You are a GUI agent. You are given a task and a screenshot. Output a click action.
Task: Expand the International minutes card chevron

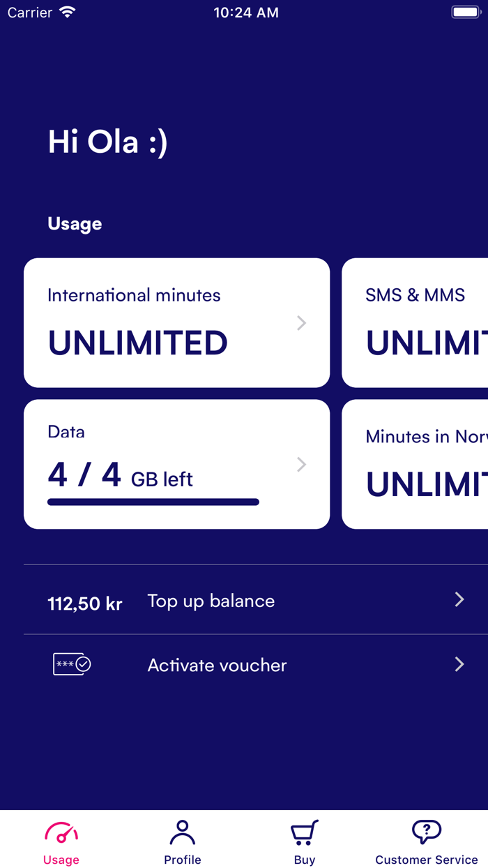pyautogui.click(x=300, y=322)
